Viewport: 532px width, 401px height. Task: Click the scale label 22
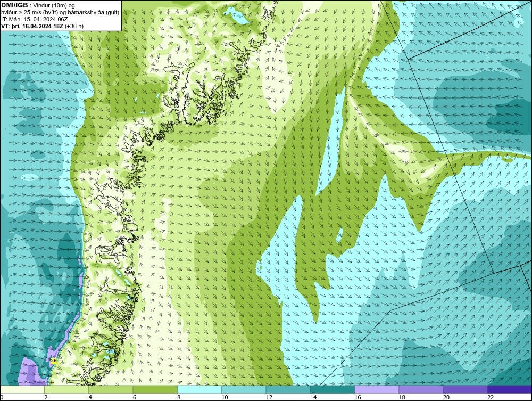point(491,397)
